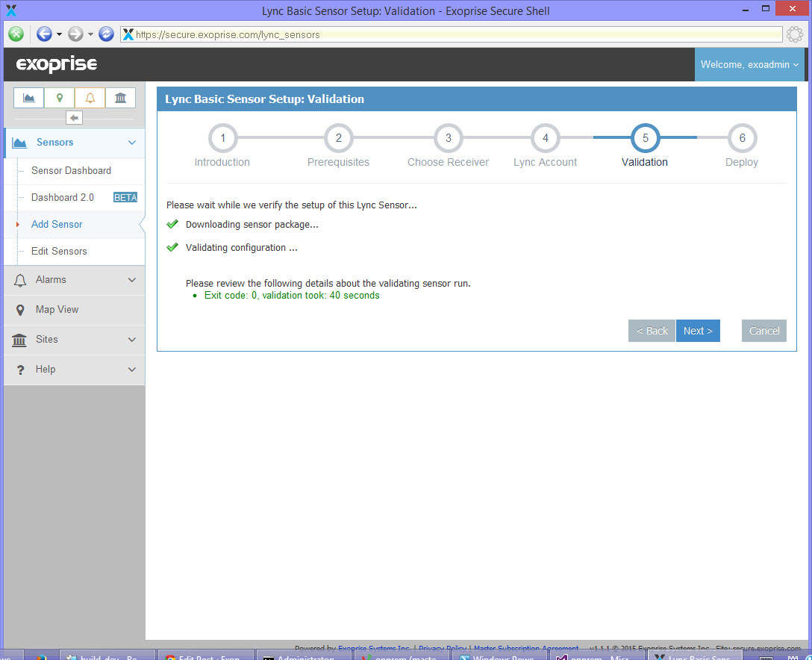The height and width of the screenshot is (660, 812).
Task: Select Add Sensor in the sidebar
Action: (x=57, y=224)
